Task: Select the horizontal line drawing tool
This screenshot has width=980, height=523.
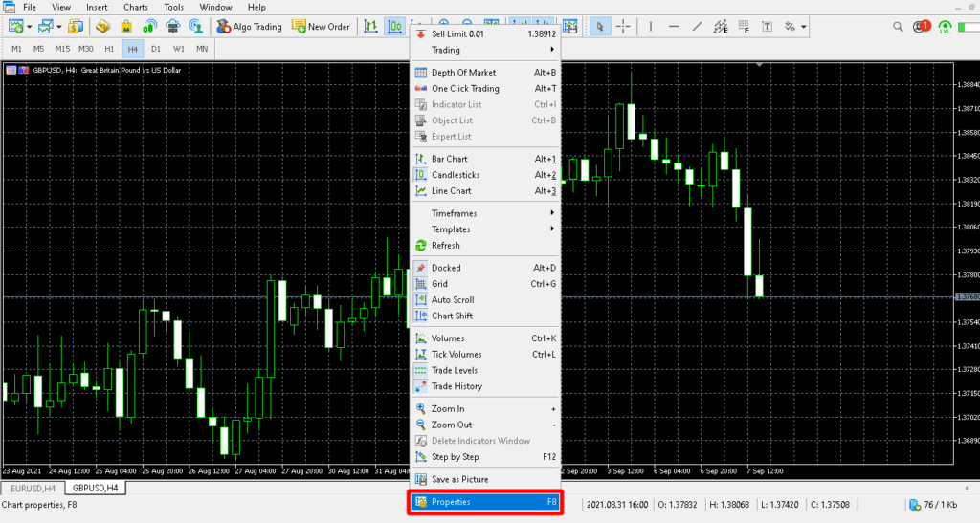Action: coord(674,27)
